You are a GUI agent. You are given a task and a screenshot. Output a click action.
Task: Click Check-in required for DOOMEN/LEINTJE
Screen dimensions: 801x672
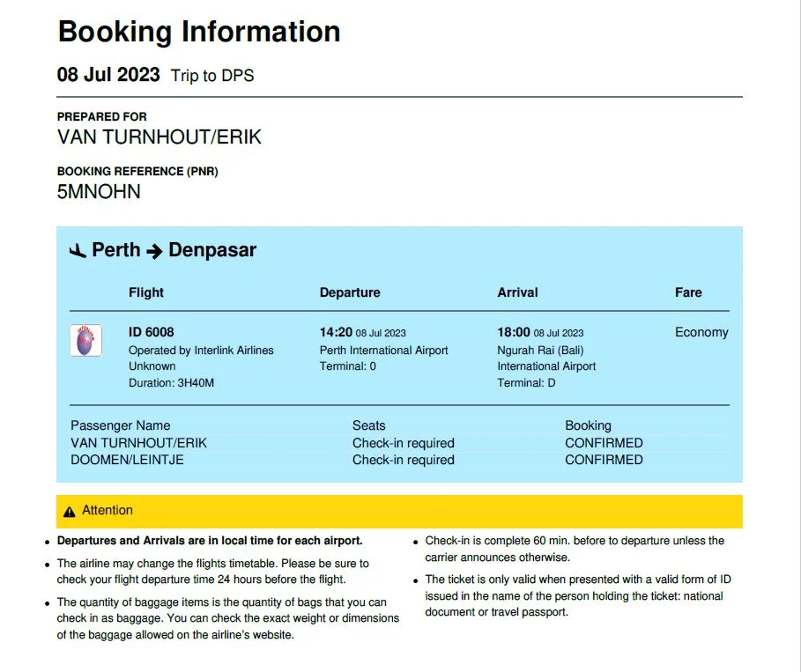(403, 460)
